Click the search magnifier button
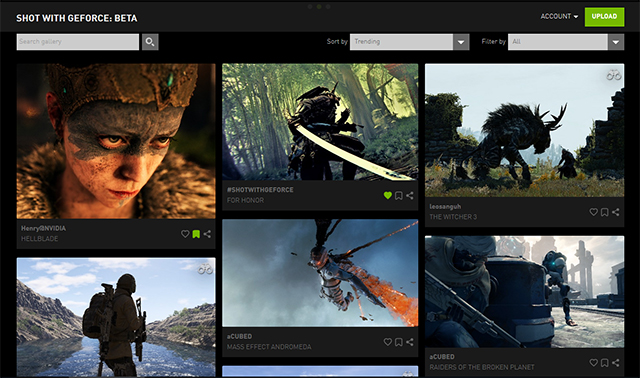This screenshot has width=640, height=378. tap(150, 42)
